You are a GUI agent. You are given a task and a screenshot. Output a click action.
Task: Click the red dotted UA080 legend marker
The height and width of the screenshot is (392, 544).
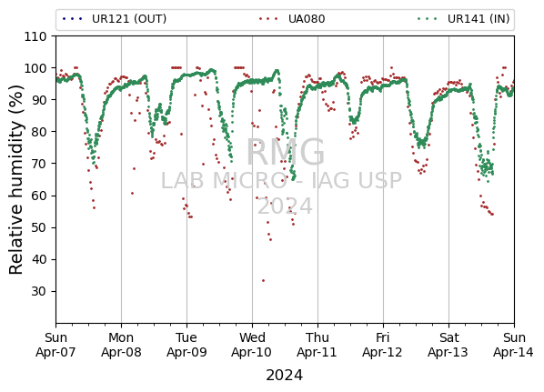point(268,19)
